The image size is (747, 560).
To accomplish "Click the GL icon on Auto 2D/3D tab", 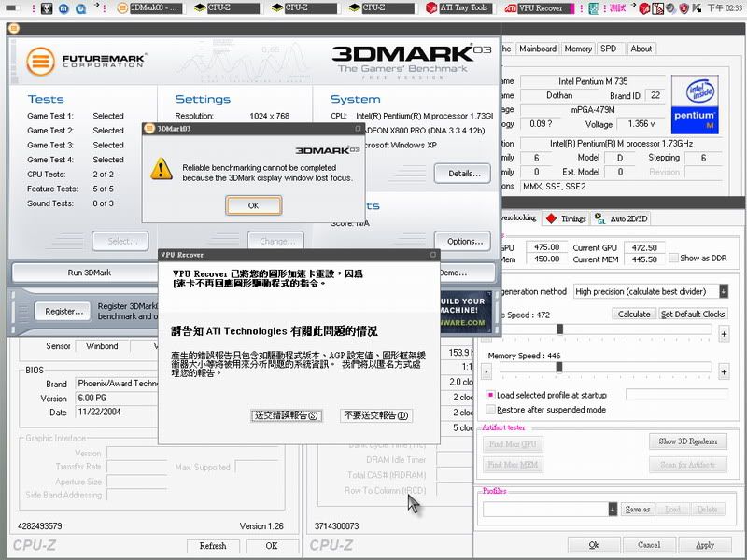I will [x=599, y=218].
